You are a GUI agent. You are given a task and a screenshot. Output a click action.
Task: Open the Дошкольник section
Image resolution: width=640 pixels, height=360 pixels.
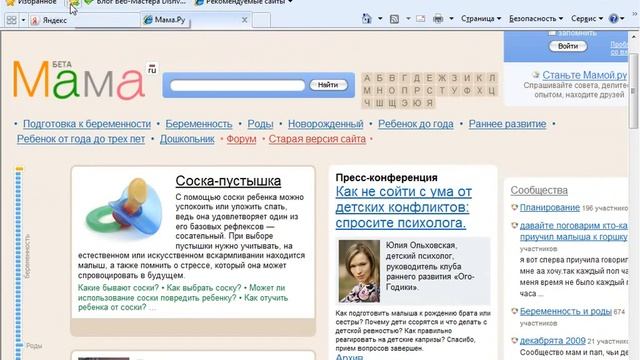[187, 139]
